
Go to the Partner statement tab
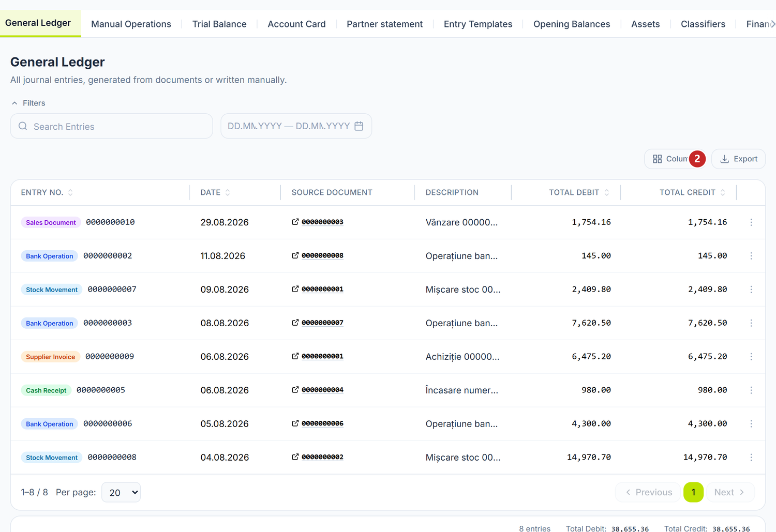click(x=384, y=24)
